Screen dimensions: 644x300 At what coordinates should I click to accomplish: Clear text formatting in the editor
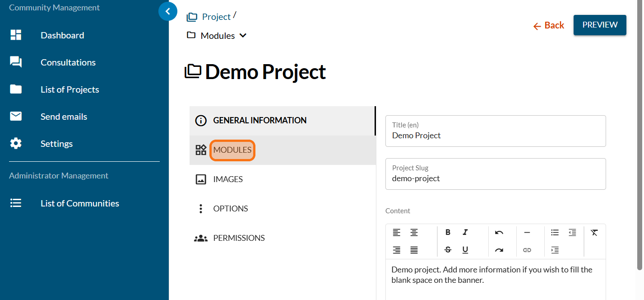594,232
